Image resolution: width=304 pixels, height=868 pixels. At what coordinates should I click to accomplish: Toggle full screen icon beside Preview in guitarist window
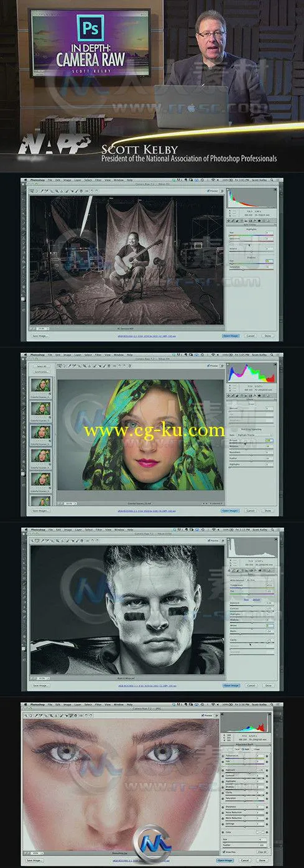click(x=222, y=191)
